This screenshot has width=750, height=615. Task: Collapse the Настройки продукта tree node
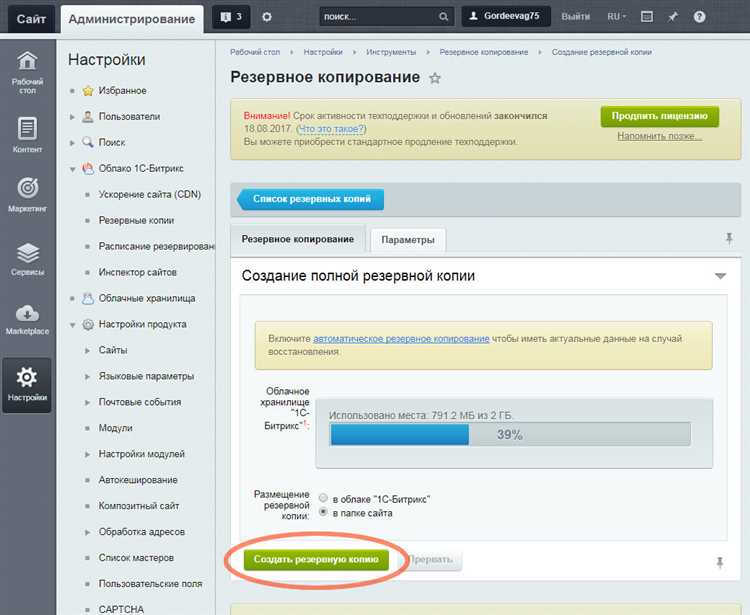(72, 325)
